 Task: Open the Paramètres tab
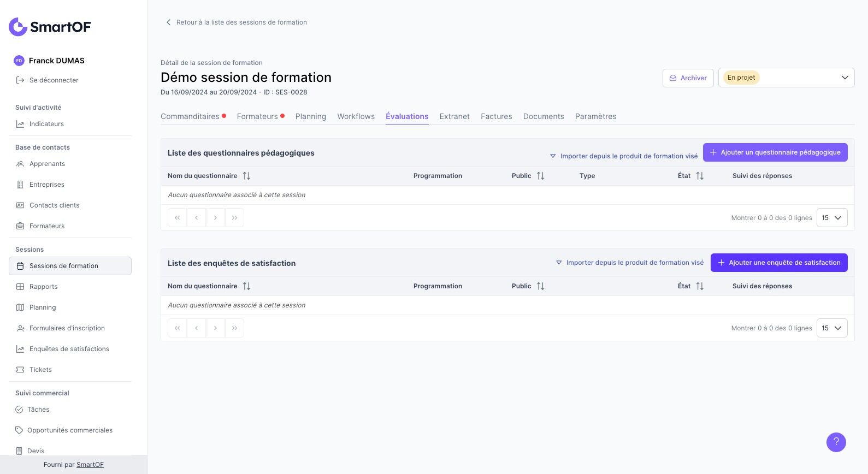tap(595, 116)
